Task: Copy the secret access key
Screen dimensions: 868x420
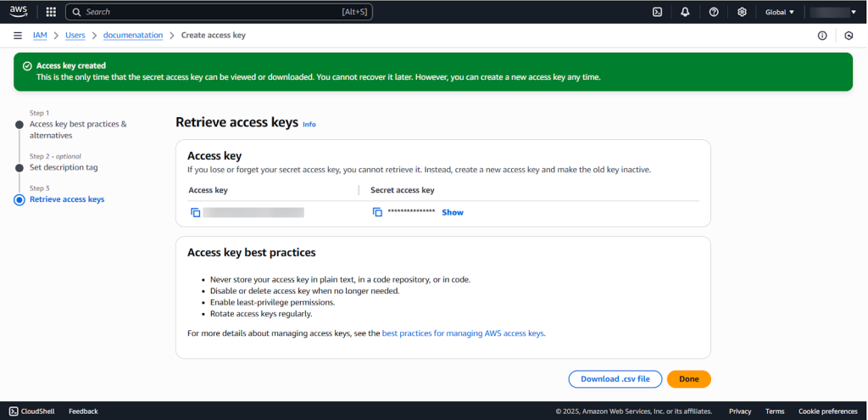Action: click(x=377, y=212)
